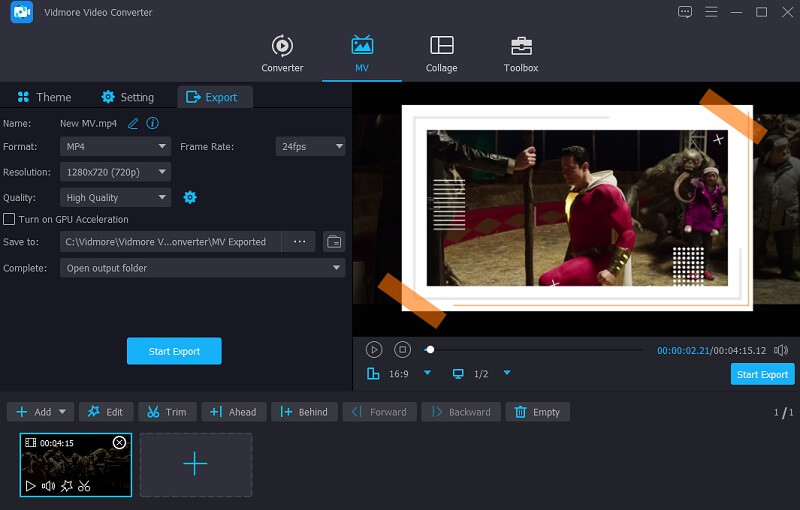
Task: Click the Trim button in the toolbar
Action: tap(167, 412)
